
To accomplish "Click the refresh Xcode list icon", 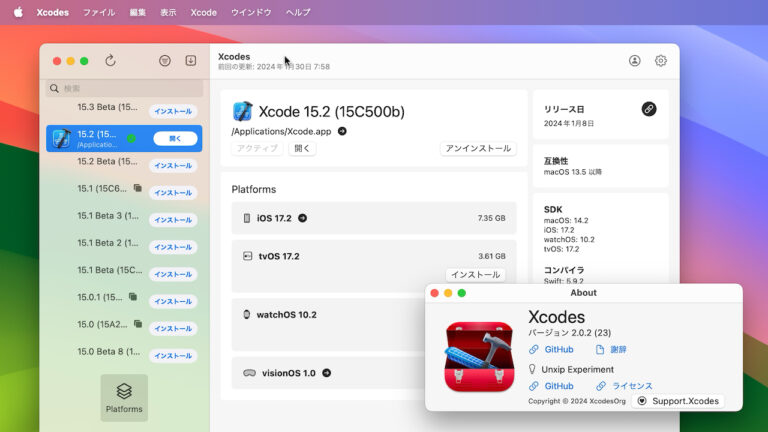I will click(x=110, y=61).
